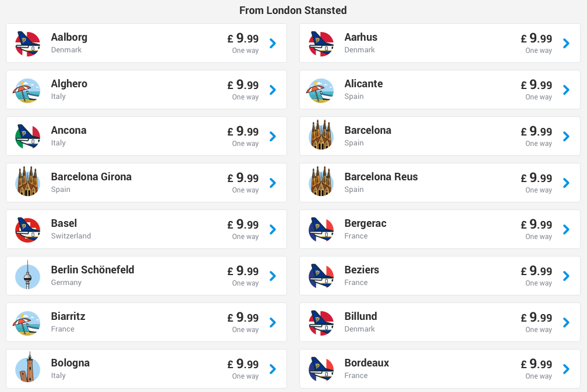This screenshot has height=392, width=587.
Task: Click the £9.99 fare for Berlin Schönefeld
Action: tap(243, 271)
